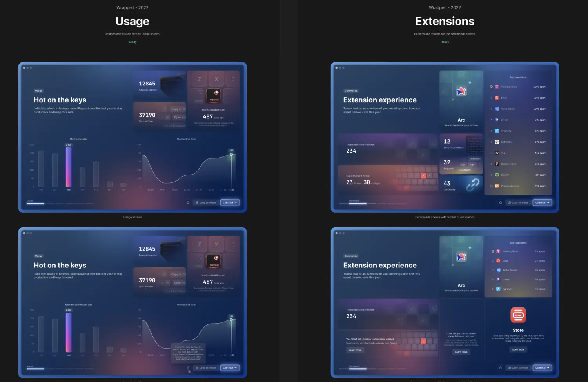Click the 429 marker on top Most active hour chart
This screenshot has height=382, width=588.
[231, 154]
